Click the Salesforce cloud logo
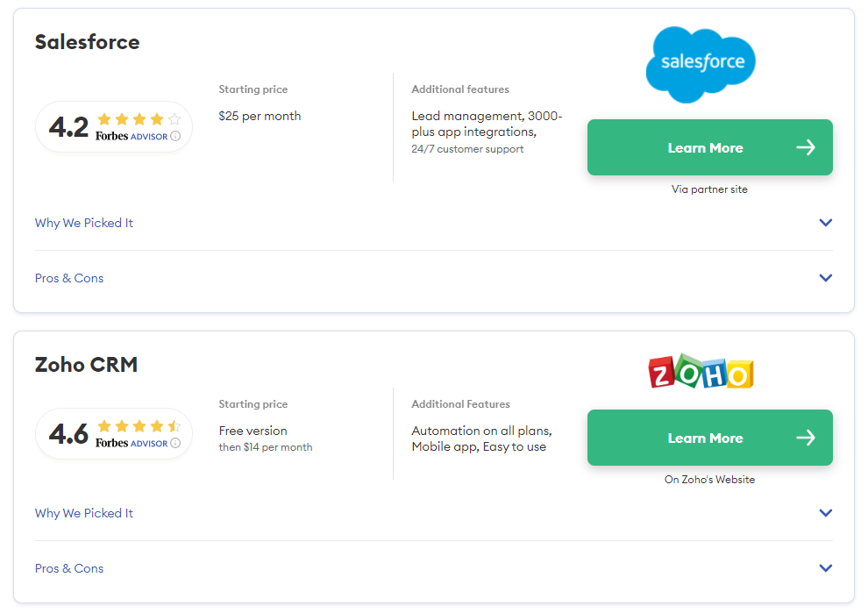The width and height of the screenshot is (868, 613). tap(700, 64)
